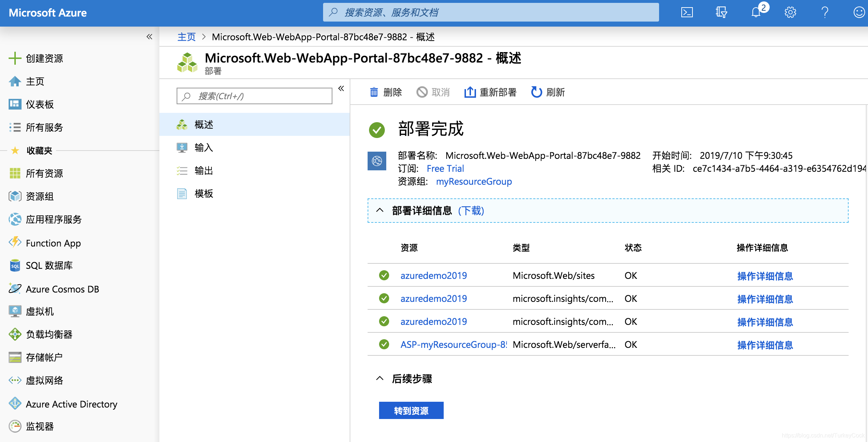The image size is (868, 442).
Task: Open the help question mark icon
Action: pos(825,13)
